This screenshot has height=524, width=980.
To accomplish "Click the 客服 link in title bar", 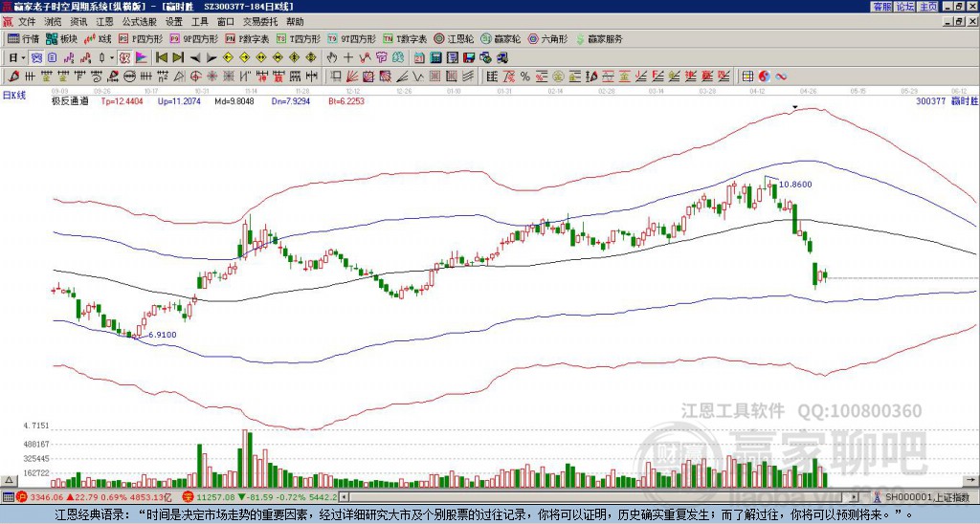I will pyautogui.click(x=881, y=7).
